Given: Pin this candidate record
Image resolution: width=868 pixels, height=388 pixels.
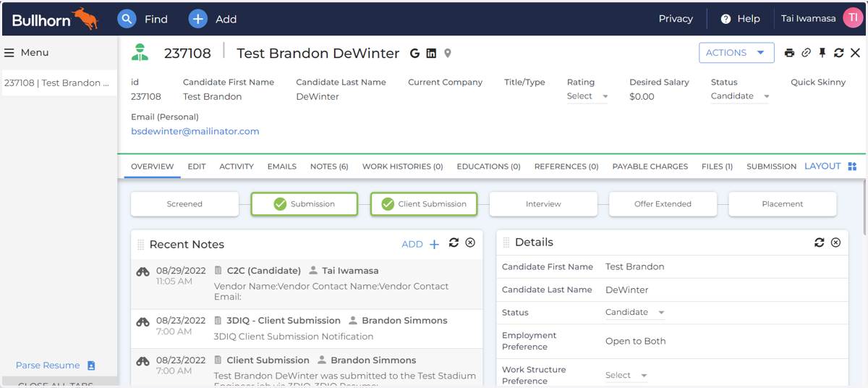Looking at the screenshot, I should 822,53.
